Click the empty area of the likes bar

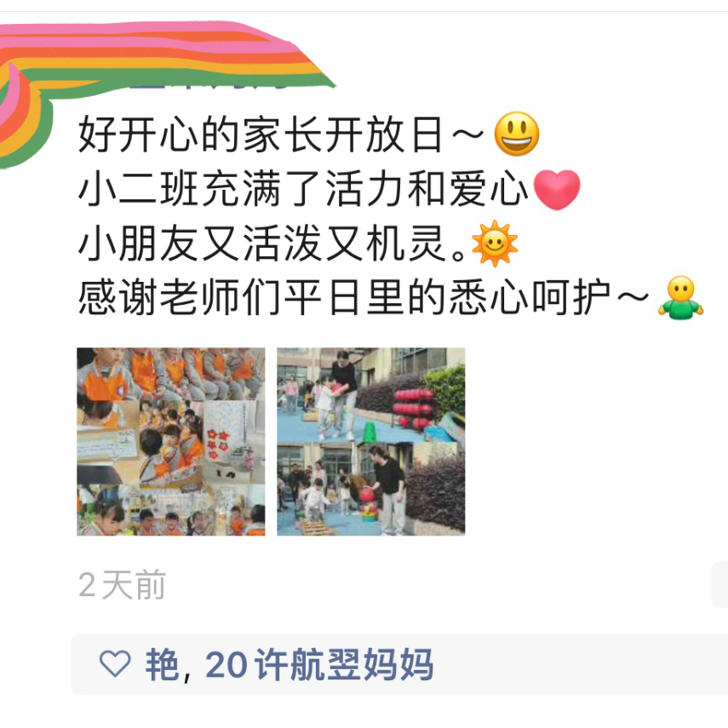click(x=581, y=665)
